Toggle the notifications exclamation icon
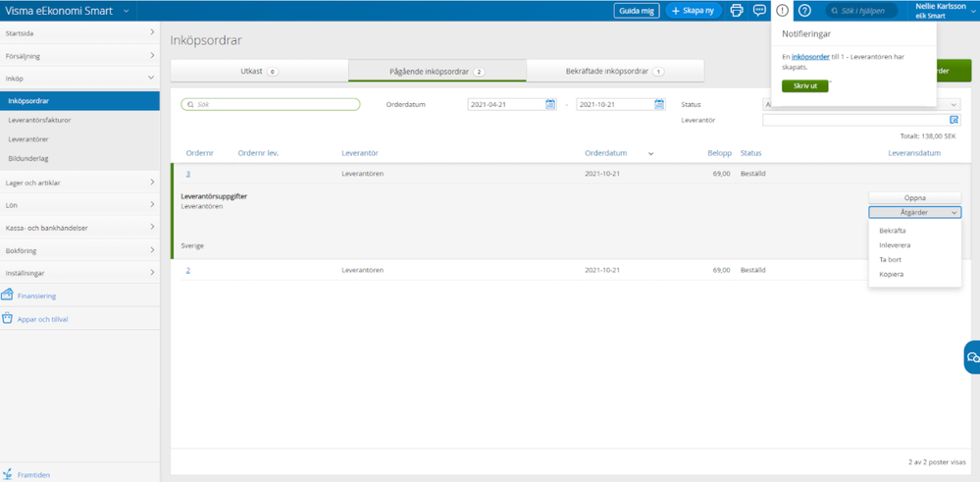 782,10
